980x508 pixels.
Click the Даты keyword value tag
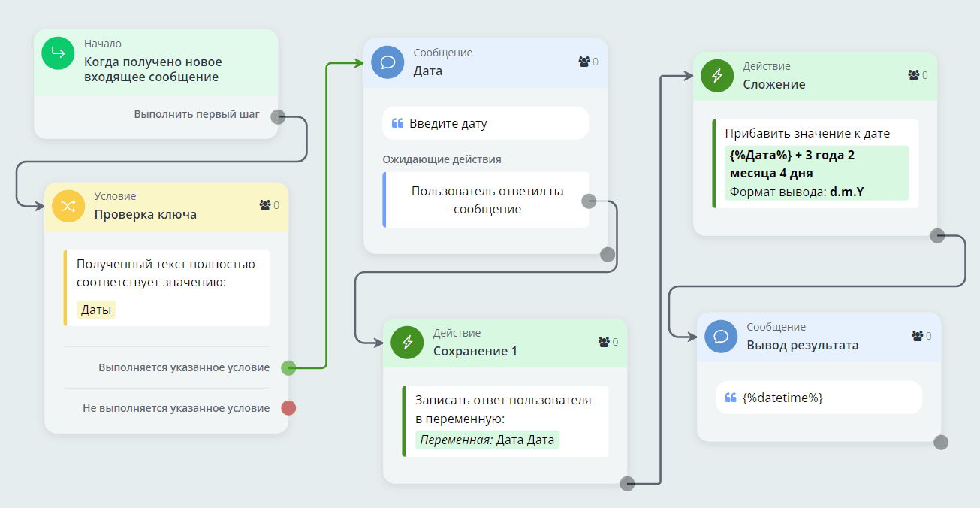pos(96,310)
